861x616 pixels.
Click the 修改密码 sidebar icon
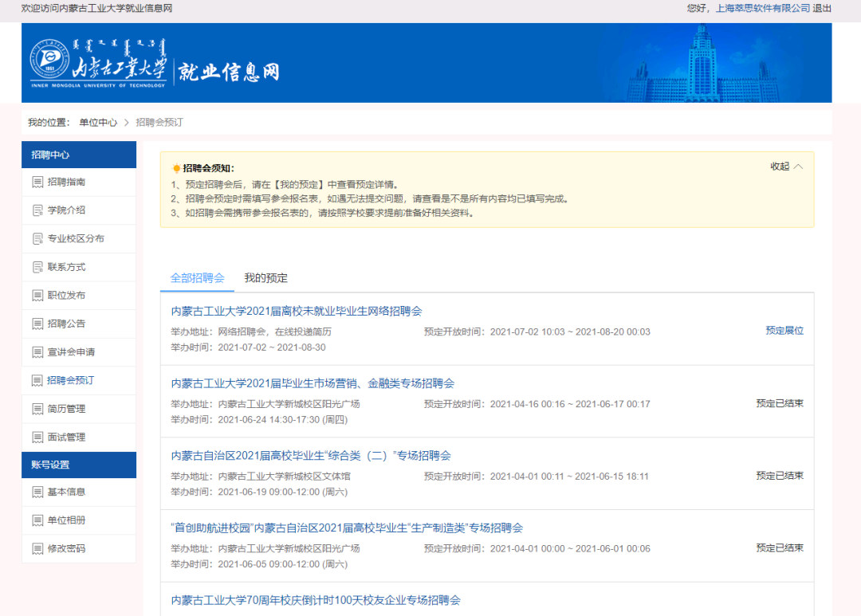pyautogui.click(x=37, y=549)
